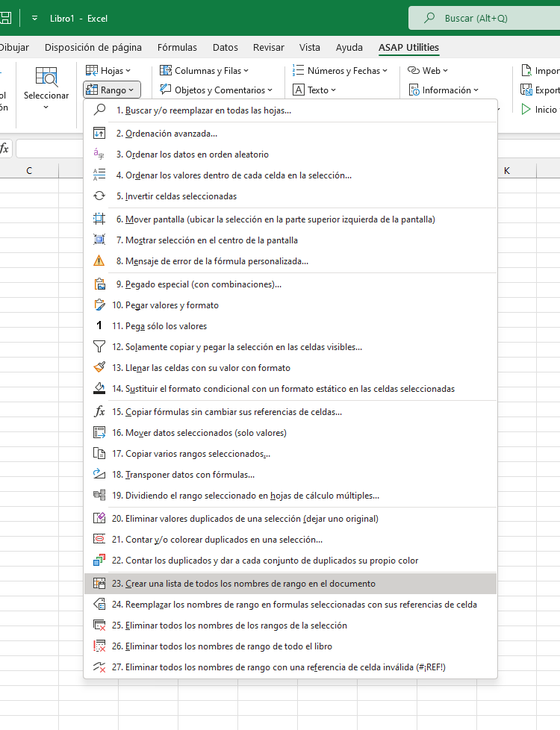Open the Columnas y Filas dropdown
The width and height of the screenshot is (560, 730).
click(204, 71)
